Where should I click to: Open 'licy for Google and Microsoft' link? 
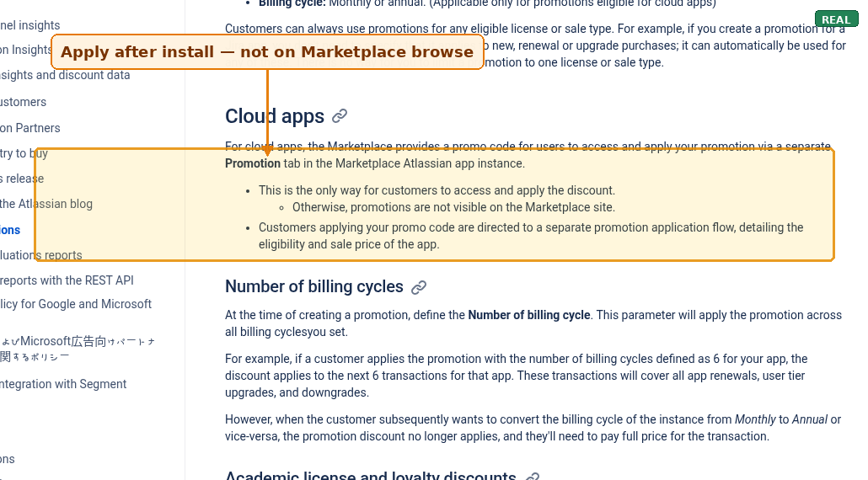pyautogui.click(x=75, y=304)
